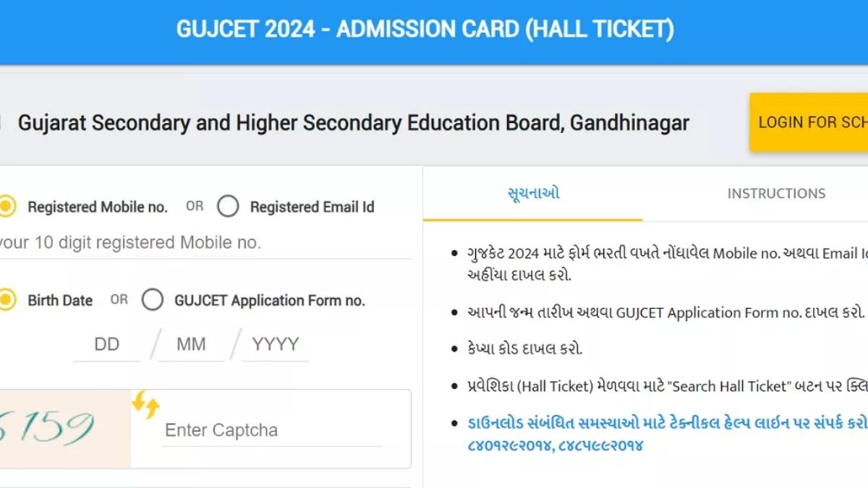The width and height of the screenshot is (868, 488).
Task: Click the Search Hall Ticket instruction bullet
Action: (644, 386)
